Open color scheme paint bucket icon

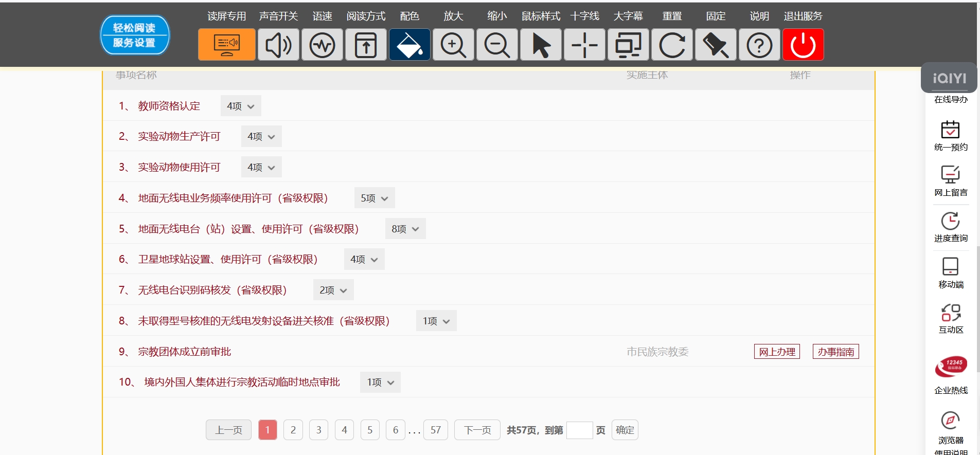click(409, 45)
